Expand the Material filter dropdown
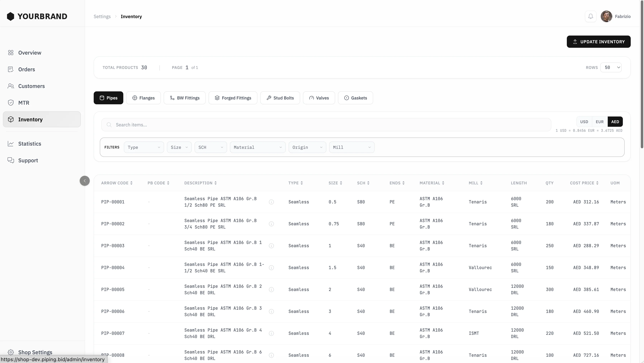 click(x=258, y=147)
